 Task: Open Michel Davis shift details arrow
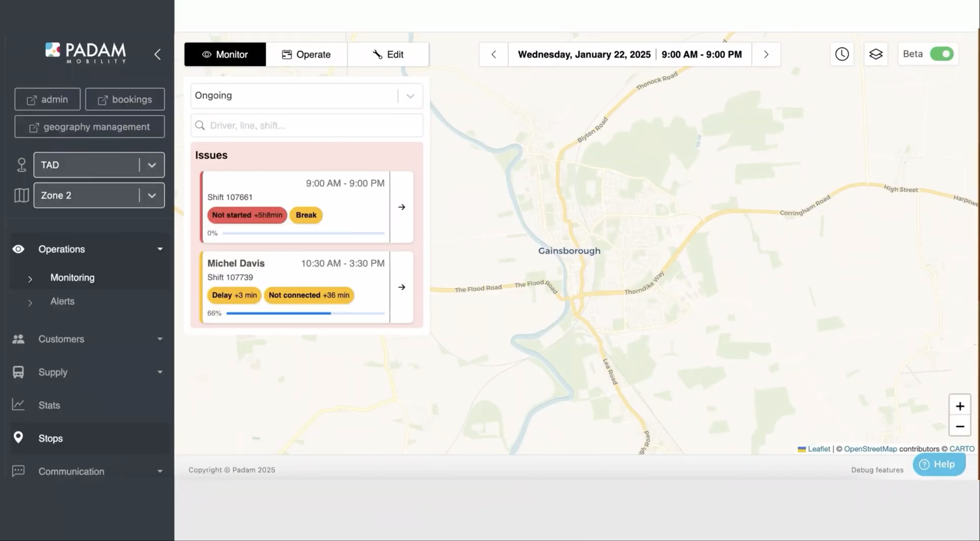pos(401,287)
